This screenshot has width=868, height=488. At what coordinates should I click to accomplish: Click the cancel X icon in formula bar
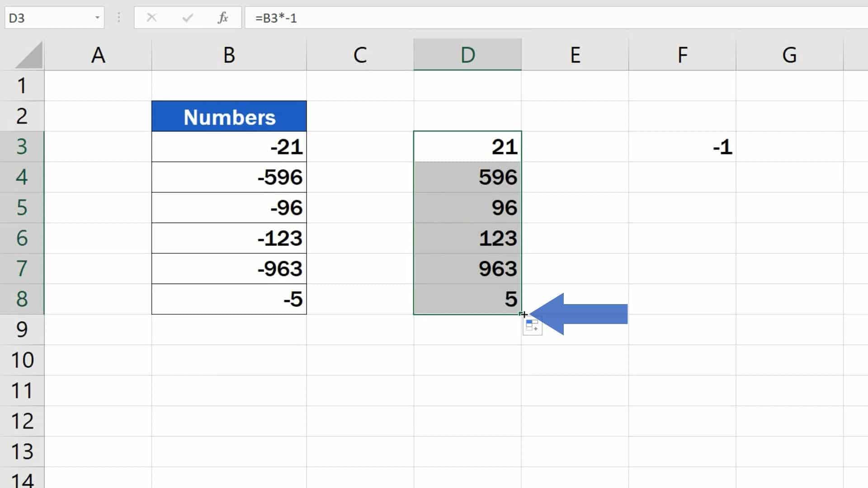151,18
